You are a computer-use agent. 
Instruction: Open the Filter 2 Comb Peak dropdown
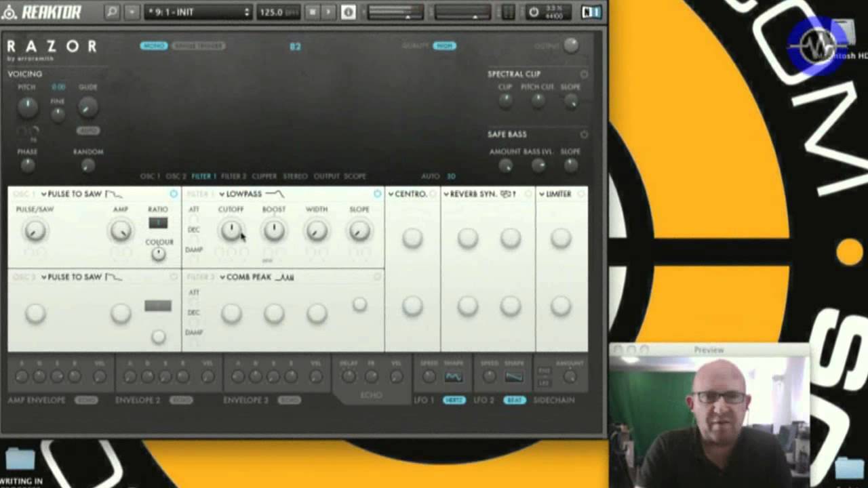256,277
